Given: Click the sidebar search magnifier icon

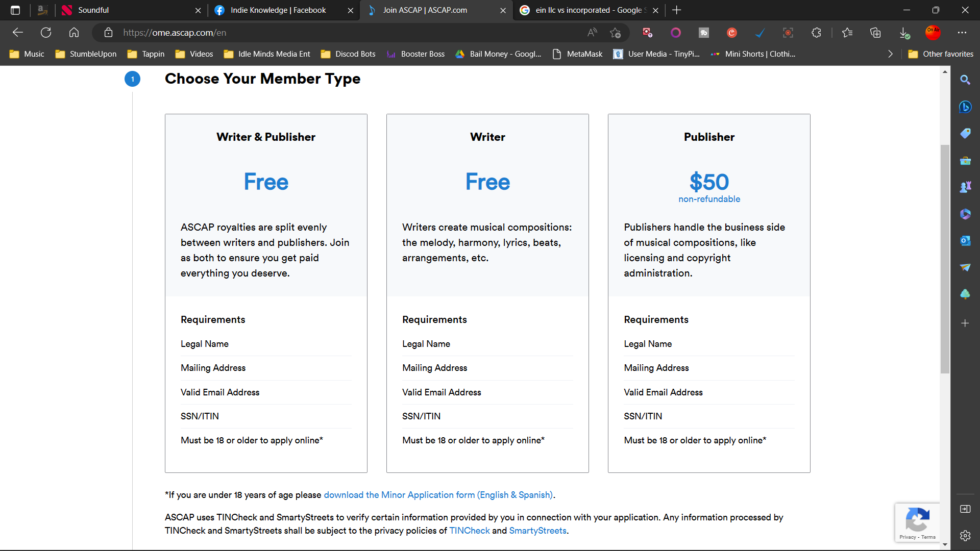Looking at the screenshot, I should point(965,80).
